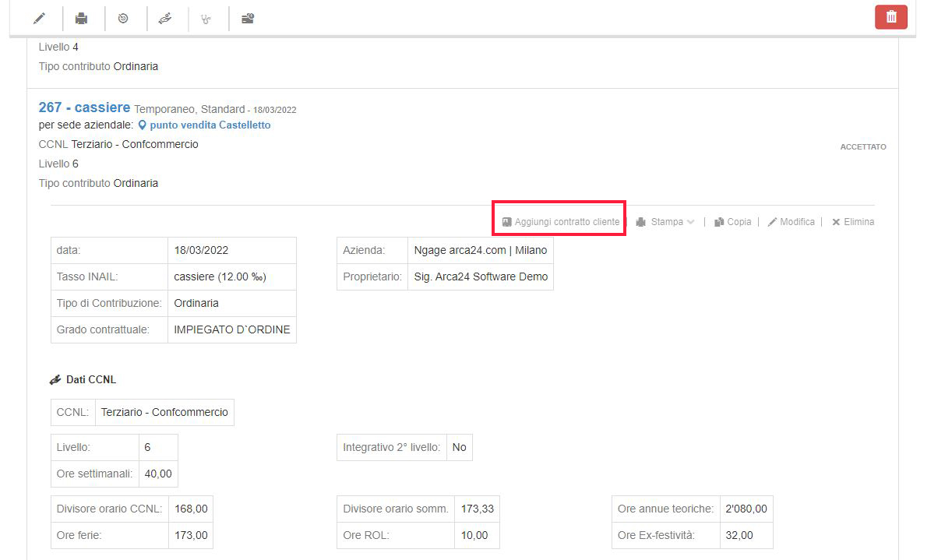Select the Divisore orario CCNL value 168,00
This screenshot has width=952, height=560.
click(191, 509)
